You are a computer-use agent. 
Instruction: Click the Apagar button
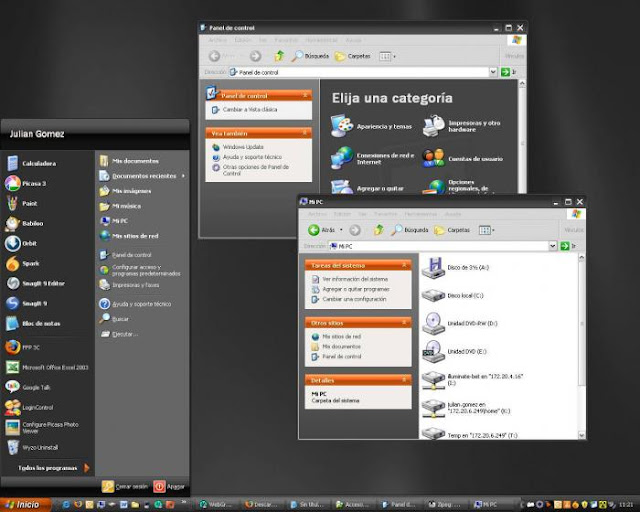tap(169, 486)
